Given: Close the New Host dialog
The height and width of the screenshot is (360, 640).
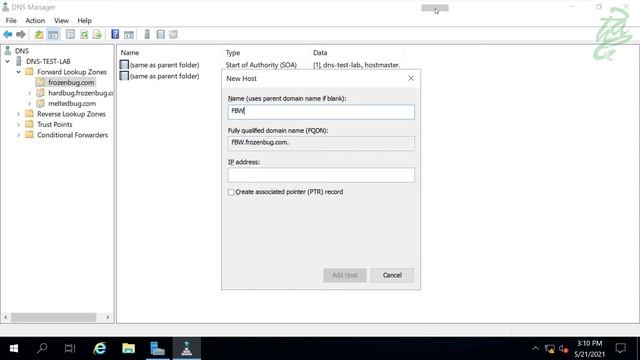Looking at the screenshot, I should [411, 78].
